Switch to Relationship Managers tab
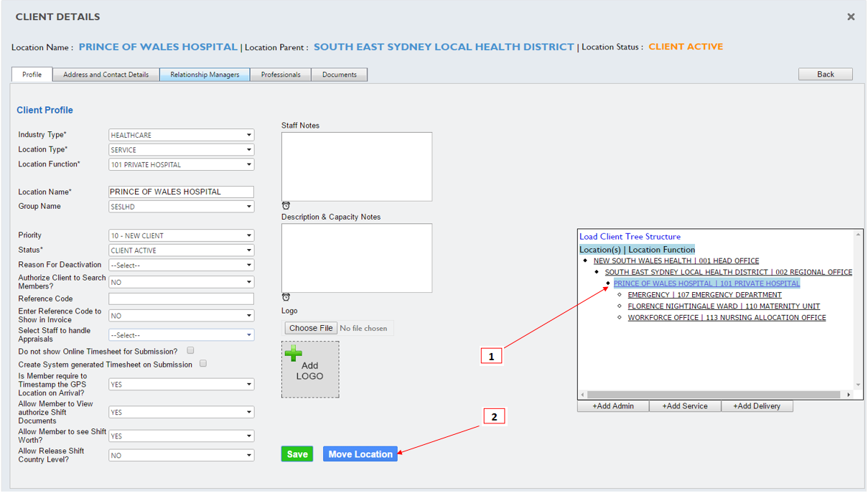This screenshot has height=493, width=868. click(205, 75)
